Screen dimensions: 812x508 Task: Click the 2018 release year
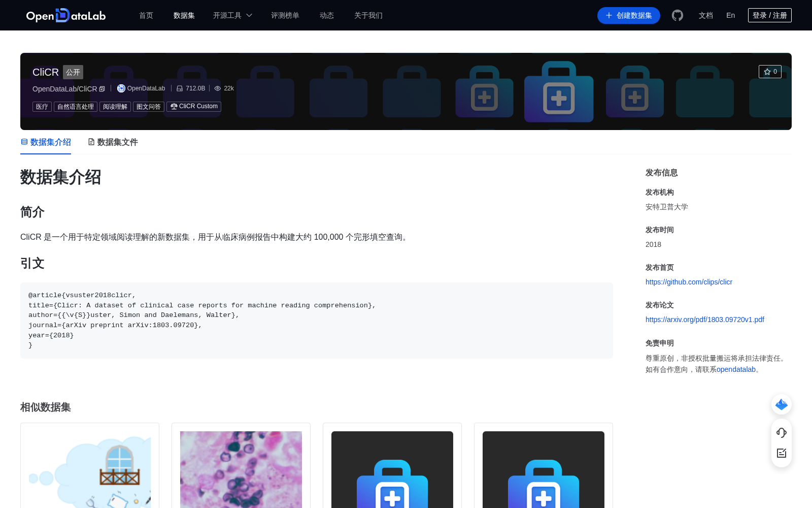653,244
